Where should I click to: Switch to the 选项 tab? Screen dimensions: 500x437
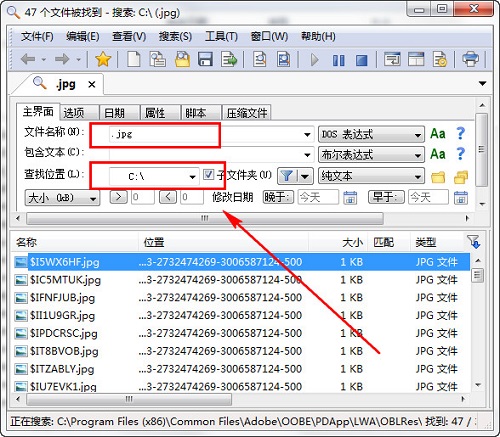79,113
